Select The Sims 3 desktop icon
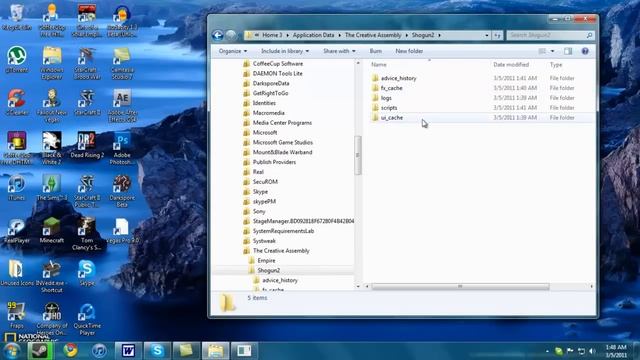The width and height of the screenshot is (640, 360). 52,187
